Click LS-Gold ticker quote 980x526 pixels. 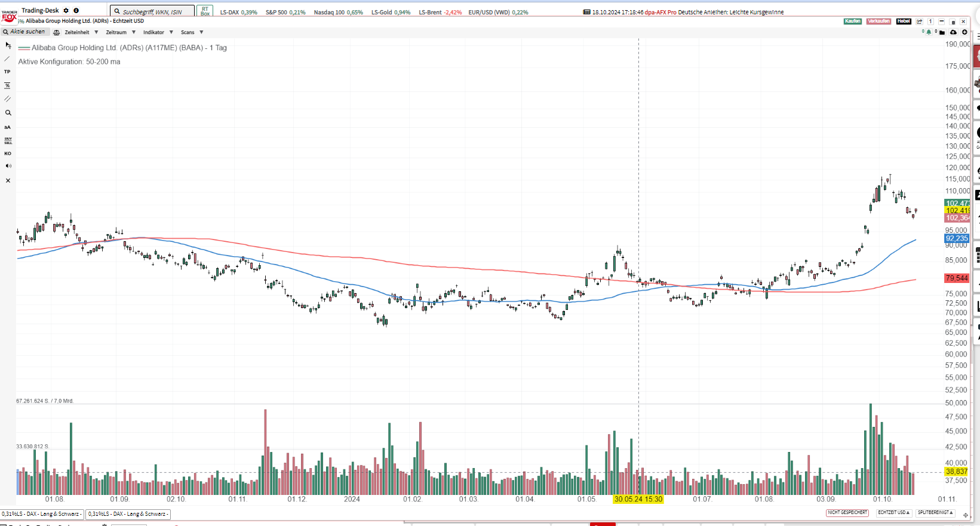(391, 12)
